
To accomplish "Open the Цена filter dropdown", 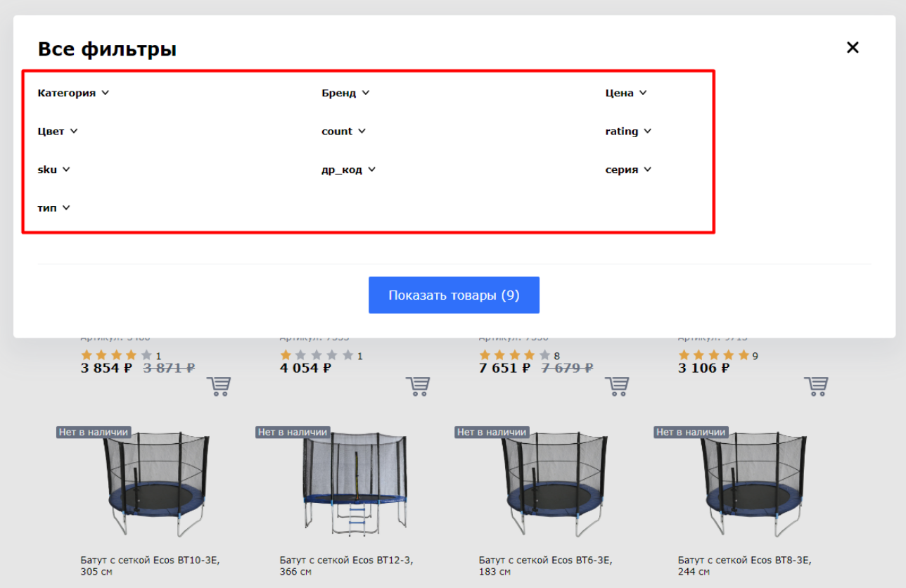I will (x=625, y=93).
